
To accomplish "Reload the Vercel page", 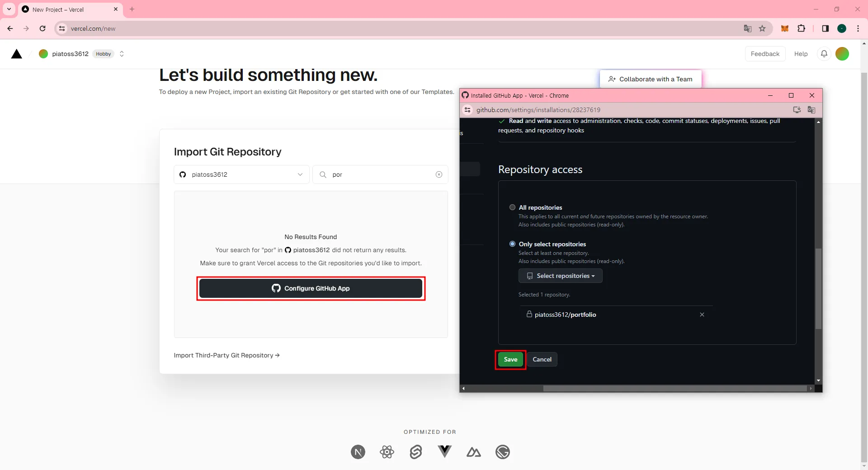I will pyautogui.click(x=42, y=28).
